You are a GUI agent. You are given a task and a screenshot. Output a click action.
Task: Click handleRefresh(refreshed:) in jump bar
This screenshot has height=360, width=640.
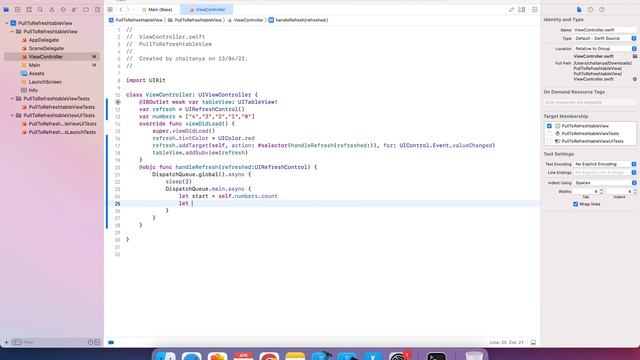[298, 20]
